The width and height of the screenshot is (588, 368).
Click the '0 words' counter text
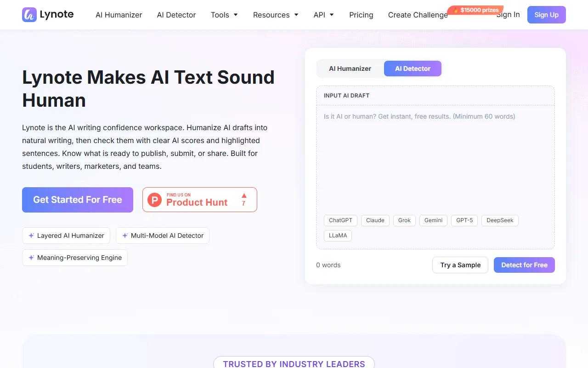coord(328,265)
